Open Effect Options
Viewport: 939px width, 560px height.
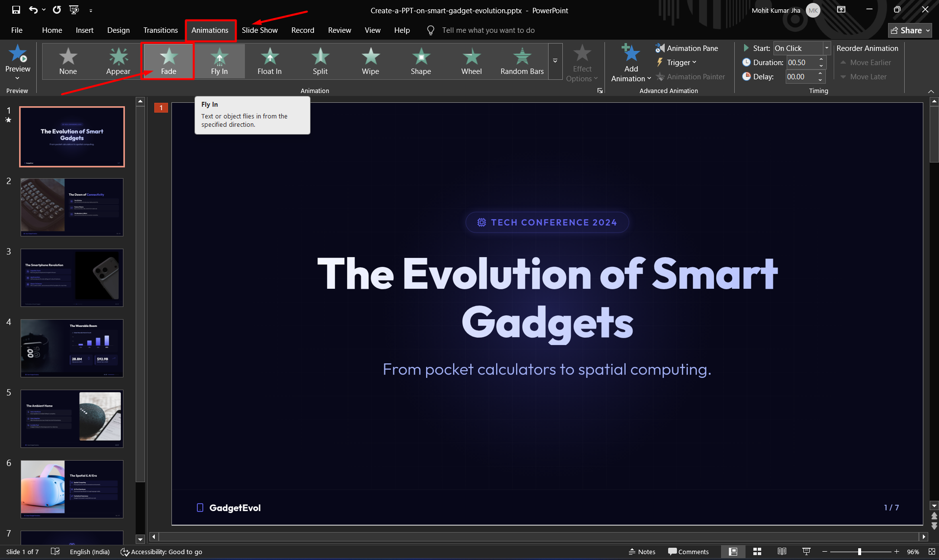582,64
